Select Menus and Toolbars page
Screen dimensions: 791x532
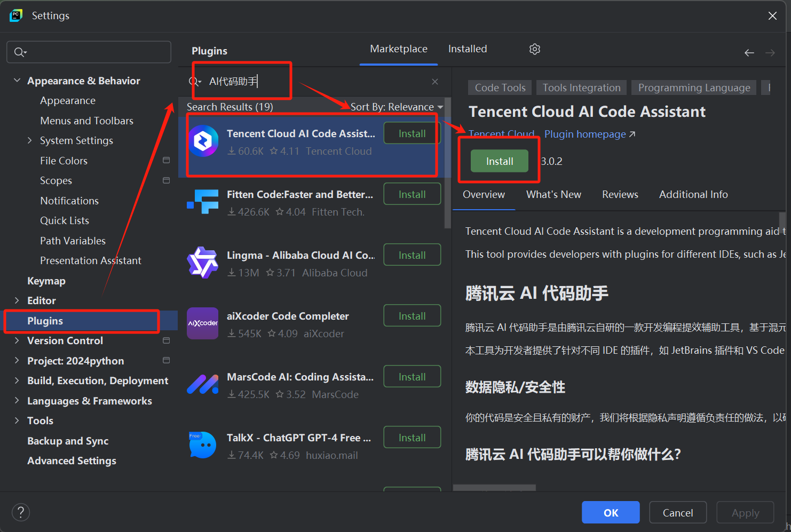pos(87,121)
